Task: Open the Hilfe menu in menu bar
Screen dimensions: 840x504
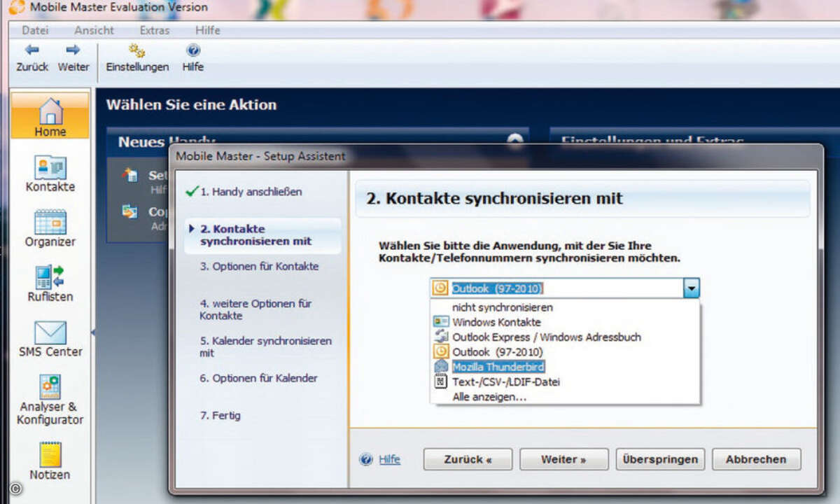Action: (x=208, y=30)
